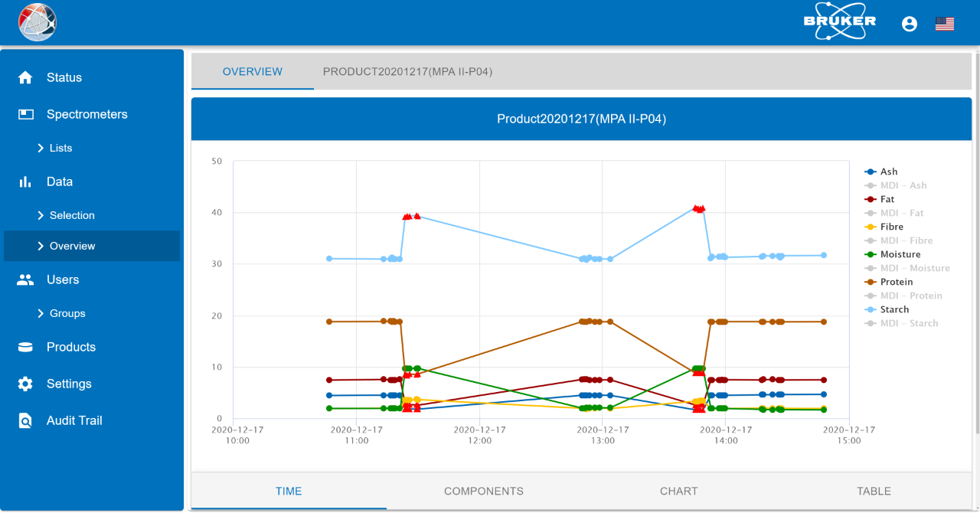Click the Data bar chart icon

click(25, 181)
